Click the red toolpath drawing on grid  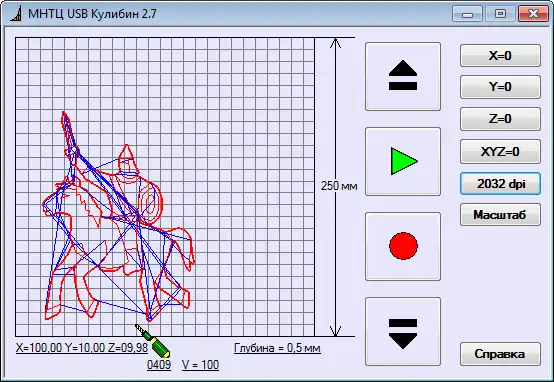pos(119,216)
